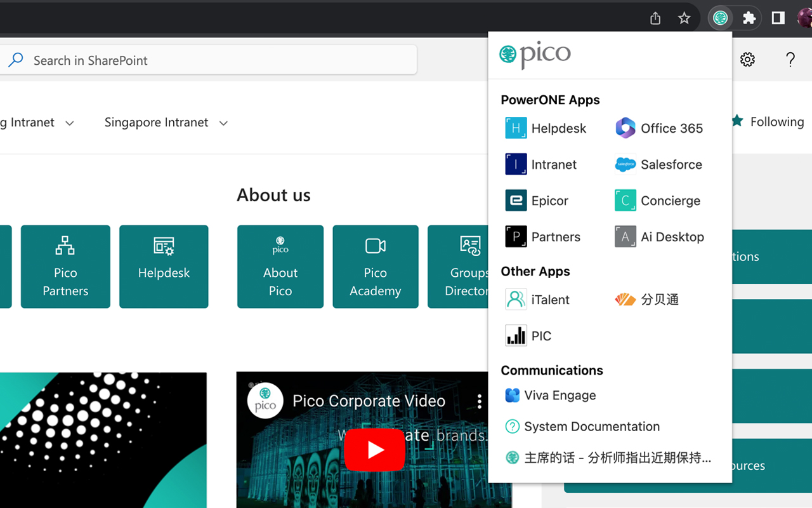Open the SharePoint help question mark
This screenshot has width=812, height=508.
(790, 60)
